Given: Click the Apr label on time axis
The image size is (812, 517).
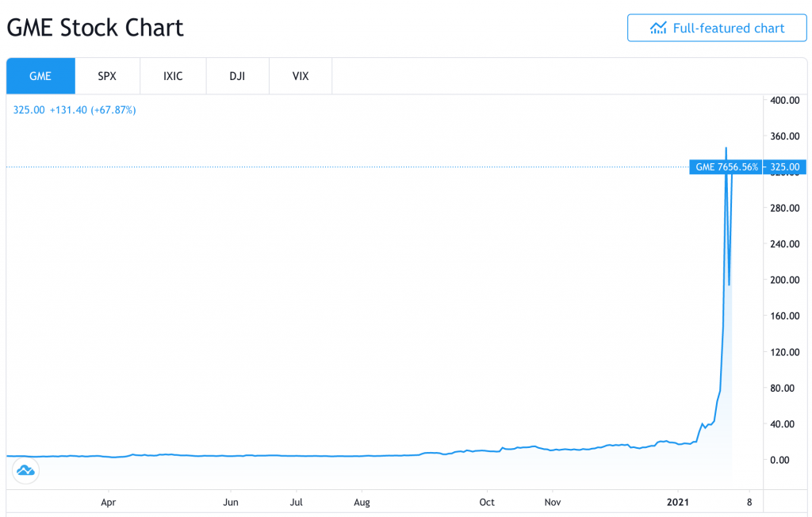Looking at the screenshot, I should point(109,502).
